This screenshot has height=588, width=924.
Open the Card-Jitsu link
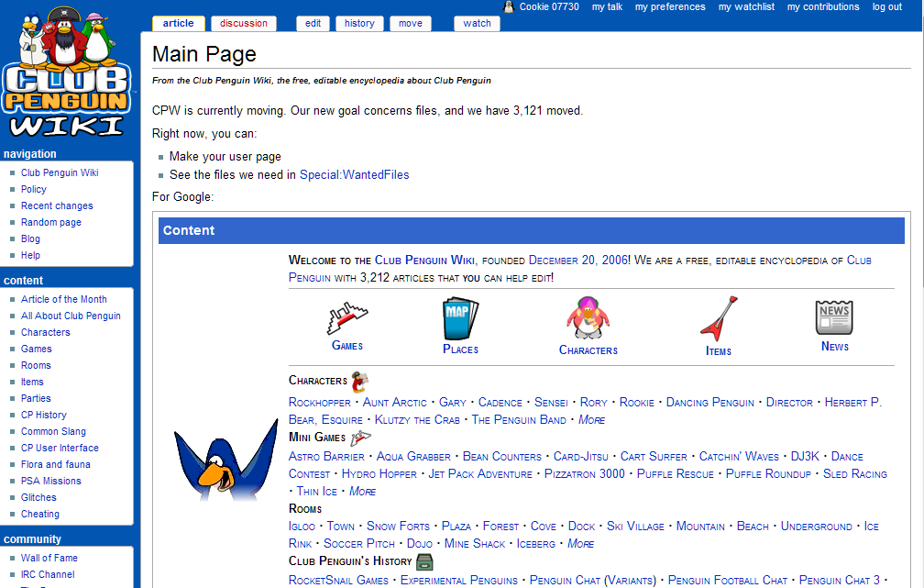[581, 457]
